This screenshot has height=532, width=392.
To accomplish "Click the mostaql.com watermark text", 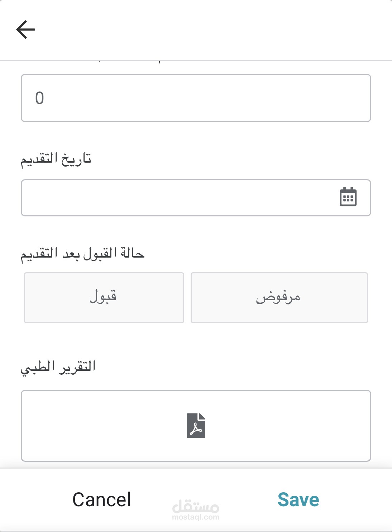I will [196, 517].
